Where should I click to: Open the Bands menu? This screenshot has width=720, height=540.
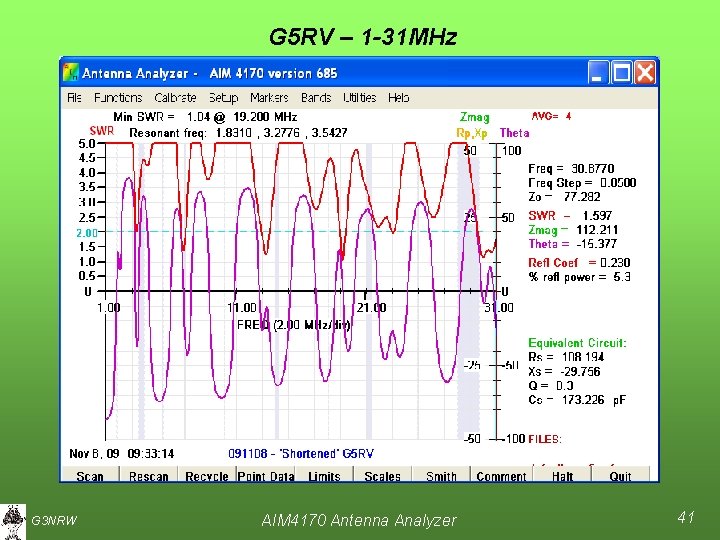pyautogui.click(x=316, y=98)
